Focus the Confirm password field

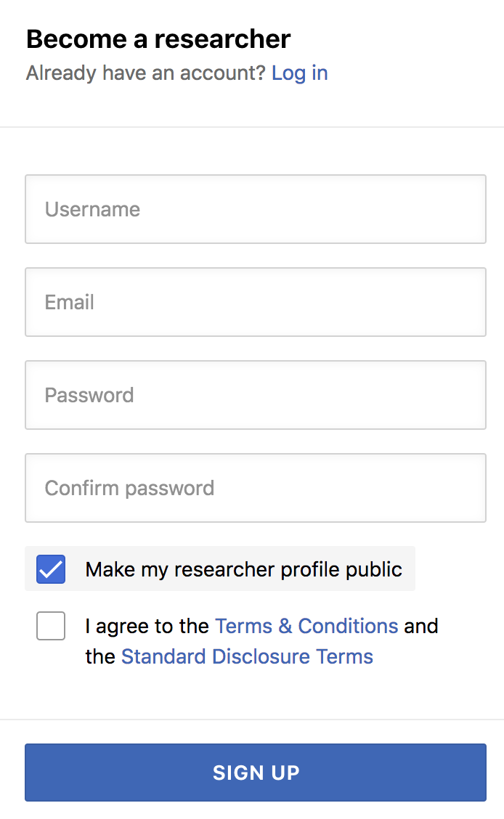256,488
